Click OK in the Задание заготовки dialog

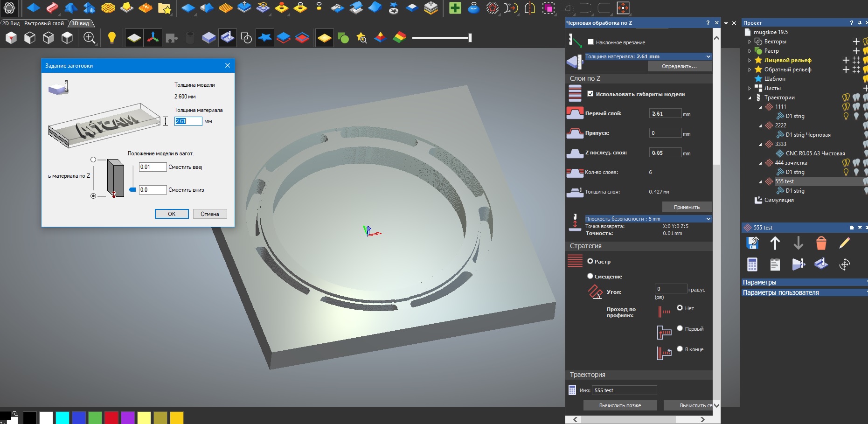tap(172, 214)
